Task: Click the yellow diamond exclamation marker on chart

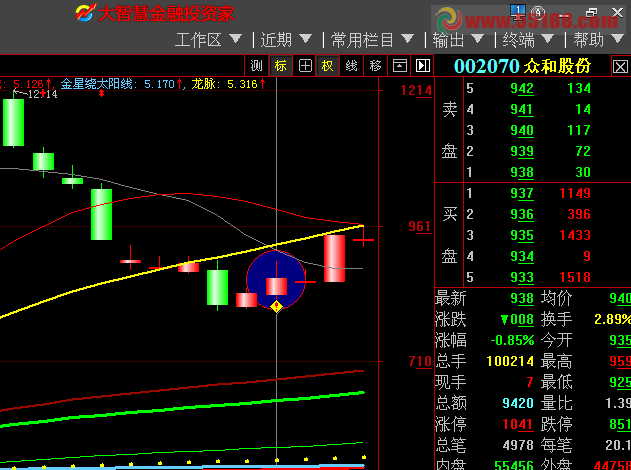Action: click(x=276, y=307)
